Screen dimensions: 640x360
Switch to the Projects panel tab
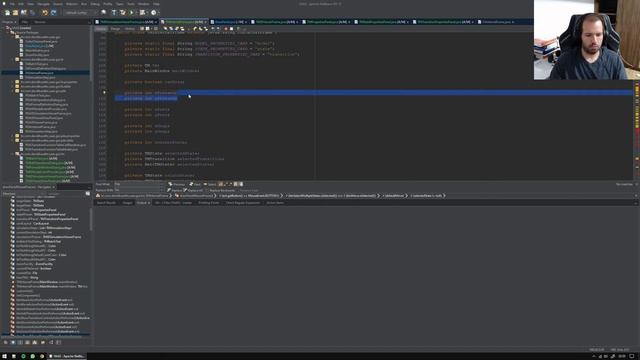8,22
